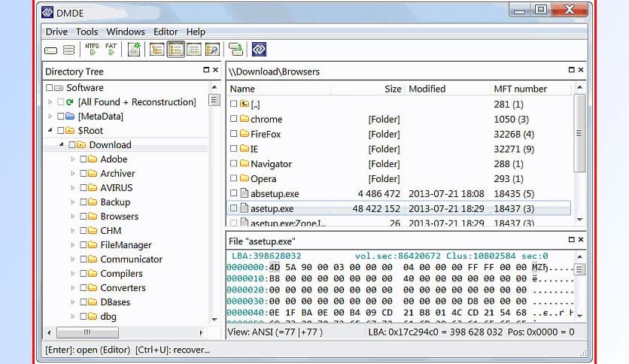The width and height of the screenshot is (629, 364).
Task: Expand the Archiver folder node
Action: [x=73, y=174]
